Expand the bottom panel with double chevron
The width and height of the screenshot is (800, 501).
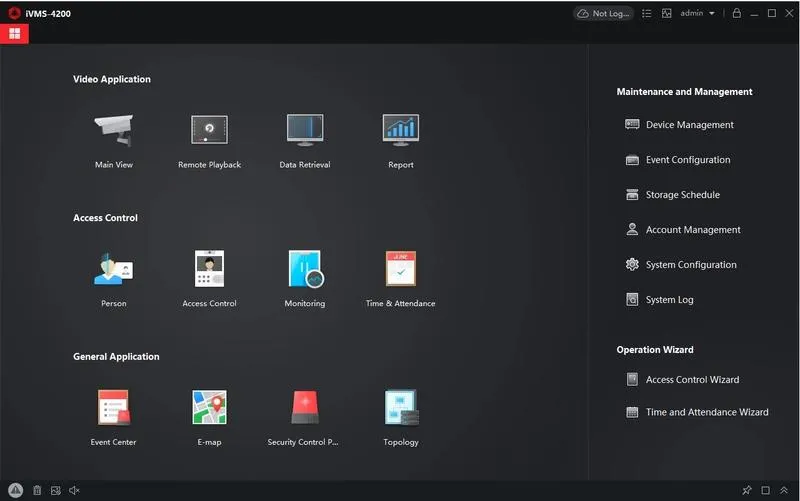[784, 490]
